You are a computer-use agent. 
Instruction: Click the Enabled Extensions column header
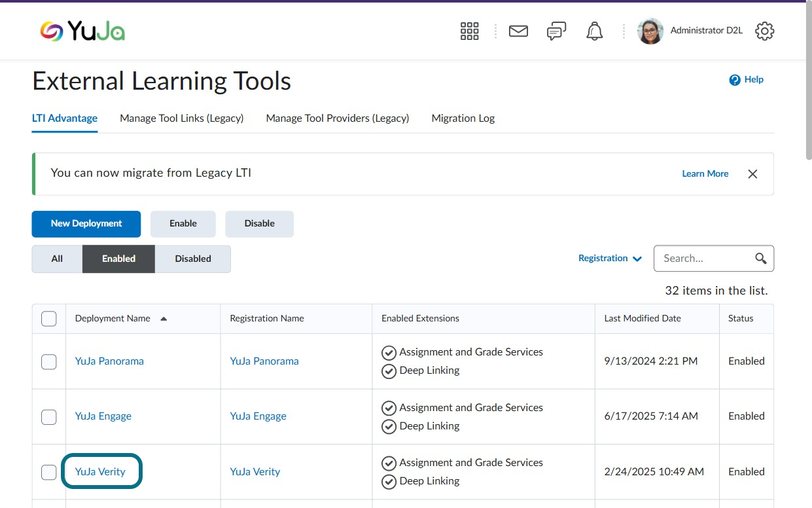[x=420, y=319]
